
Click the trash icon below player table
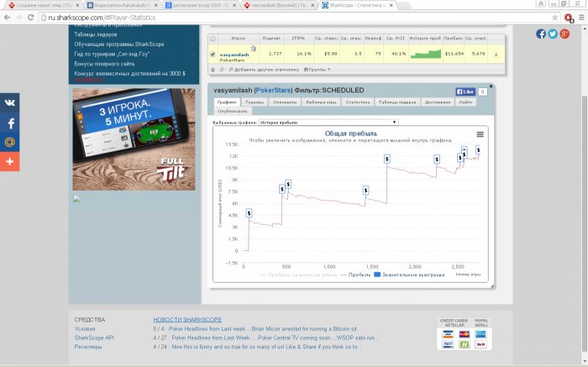213,70
